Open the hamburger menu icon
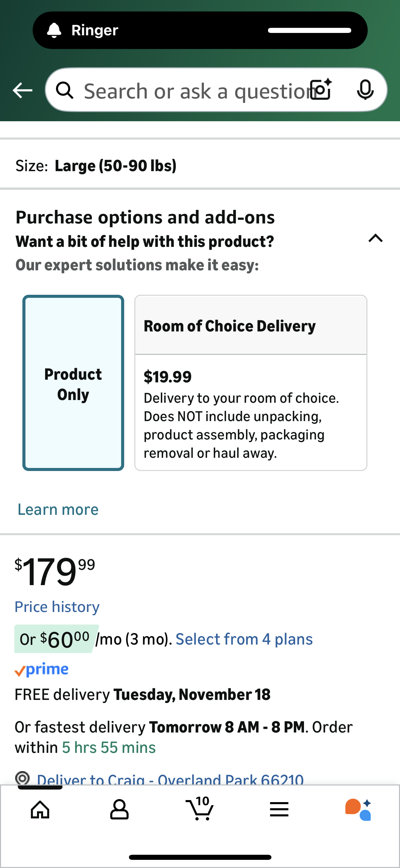Screen dimensions: 400x868 click(279, 810)
